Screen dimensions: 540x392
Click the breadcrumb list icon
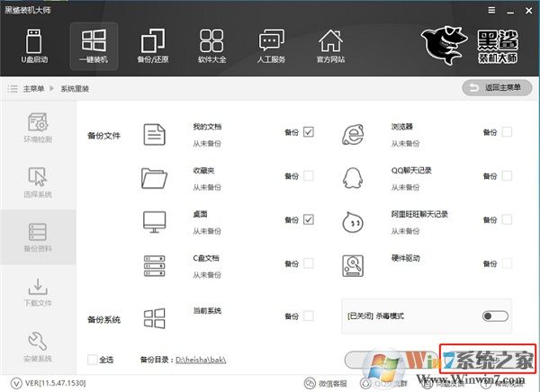coord(13,89)
